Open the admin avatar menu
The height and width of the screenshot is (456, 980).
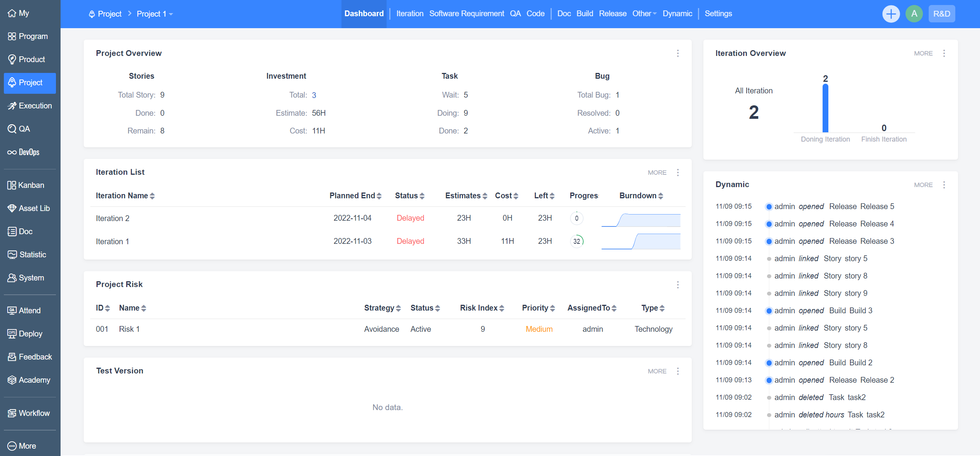pyautogui.click(x=914, y=14)
